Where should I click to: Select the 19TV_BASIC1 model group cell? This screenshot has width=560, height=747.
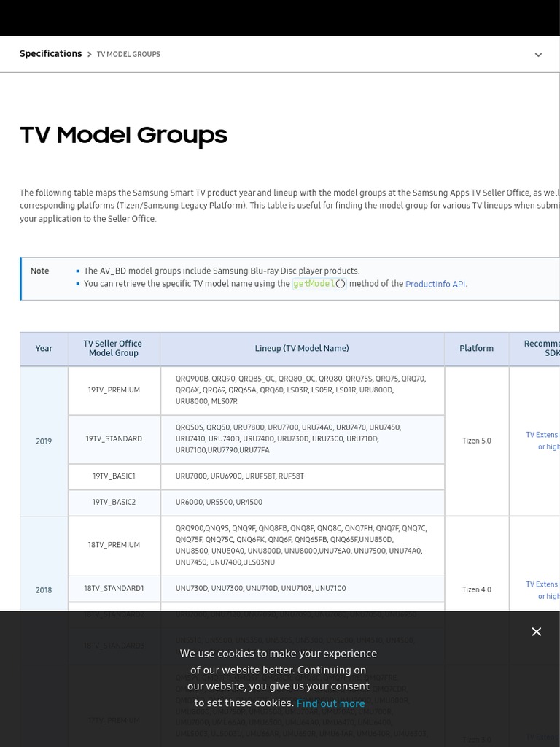(x=114, y=476)
